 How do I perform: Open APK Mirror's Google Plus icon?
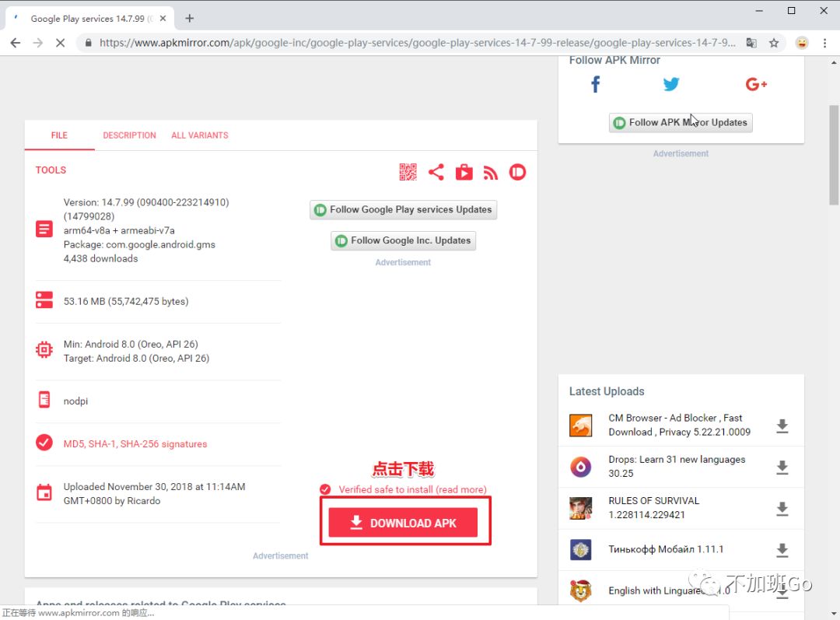pos(756,84)
